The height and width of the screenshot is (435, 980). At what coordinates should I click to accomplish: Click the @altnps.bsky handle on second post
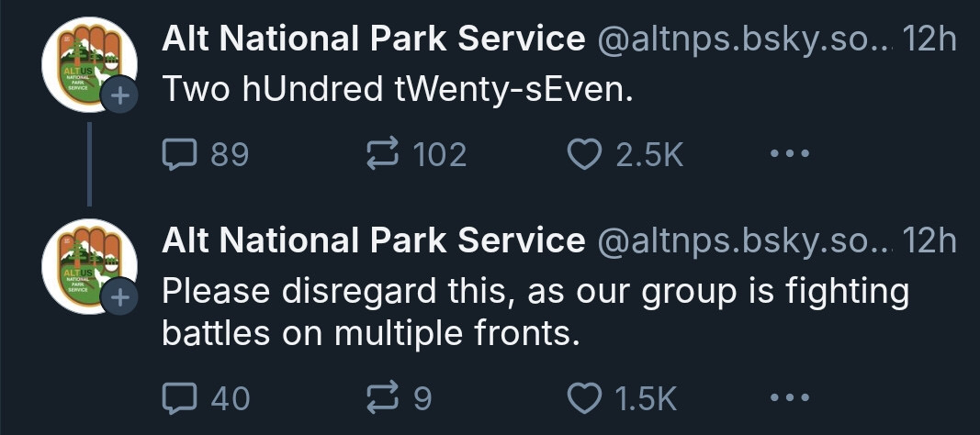pyautogui.click(x=744, y=240)
